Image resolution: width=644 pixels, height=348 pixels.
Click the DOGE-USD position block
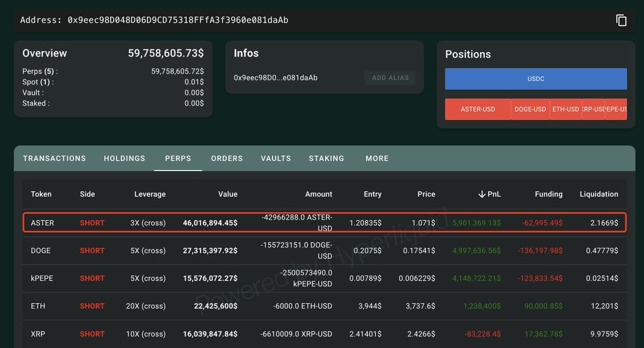(x=530, y=109)
